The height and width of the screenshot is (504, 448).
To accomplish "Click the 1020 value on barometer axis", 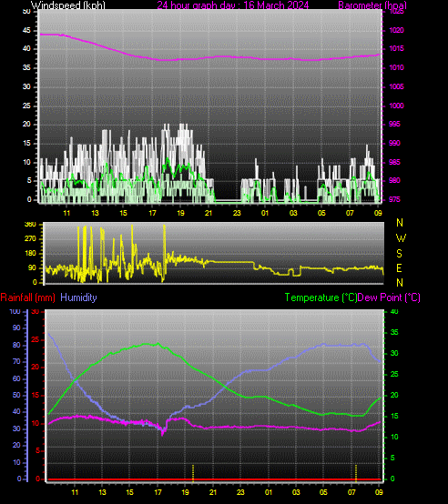I will coord(396,31).
